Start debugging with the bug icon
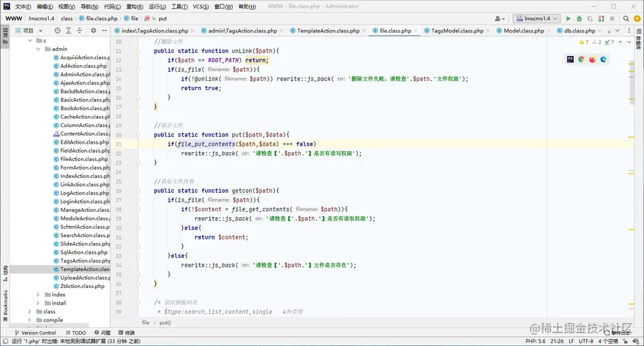 coord(579,19)
